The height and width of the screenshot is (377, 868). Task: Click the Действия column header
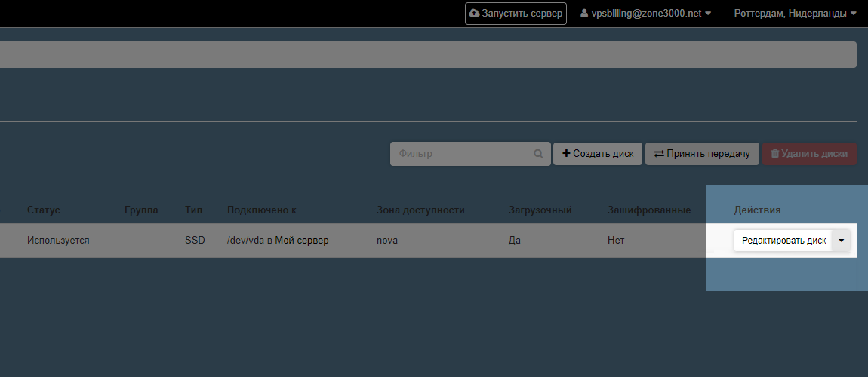click(757, 210)
